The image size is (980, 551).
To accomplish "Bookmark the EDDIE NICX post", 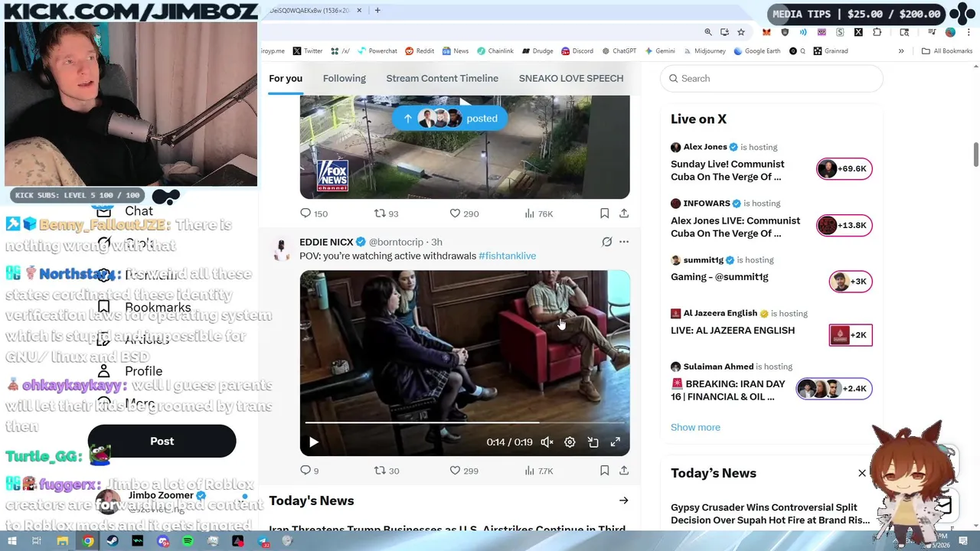I will coord(604,471).
